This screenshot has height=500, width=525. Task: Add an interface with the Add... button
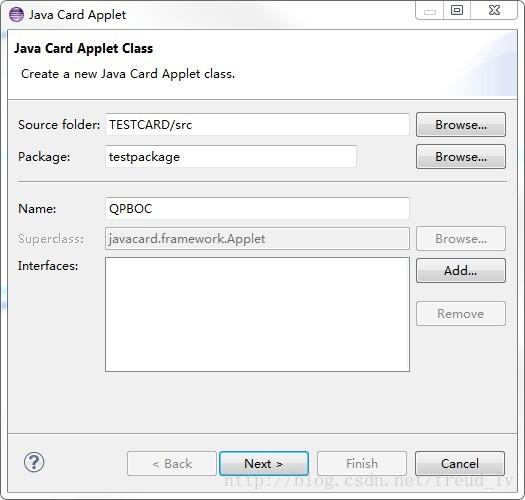461,270
